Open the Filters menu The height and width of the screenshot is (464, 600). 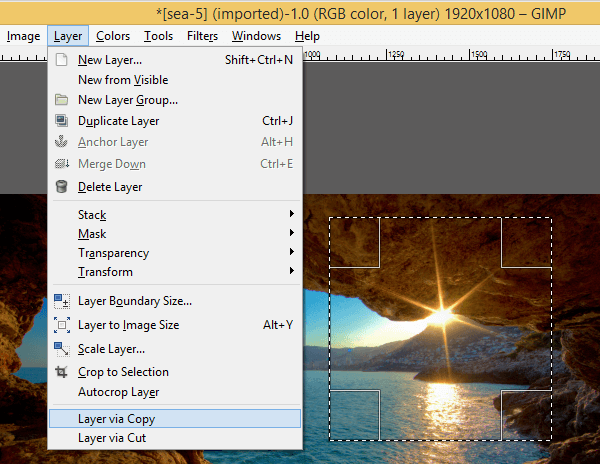(x=202, y=36)
